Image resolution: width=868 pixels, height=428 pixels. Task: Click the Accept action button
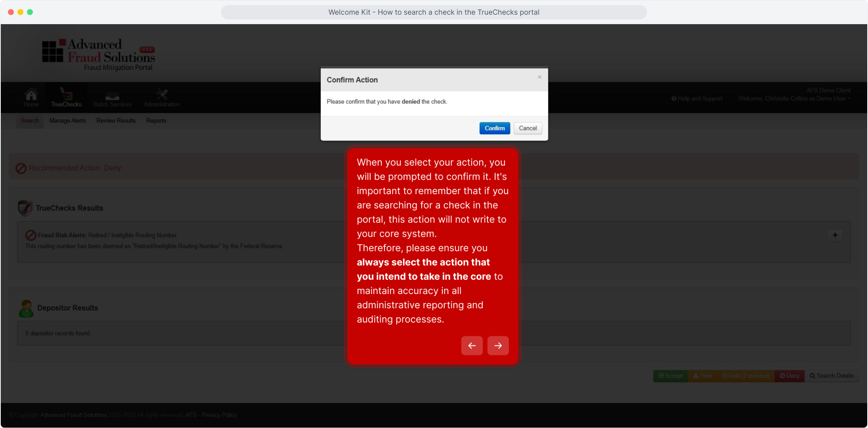click(670, 376)
